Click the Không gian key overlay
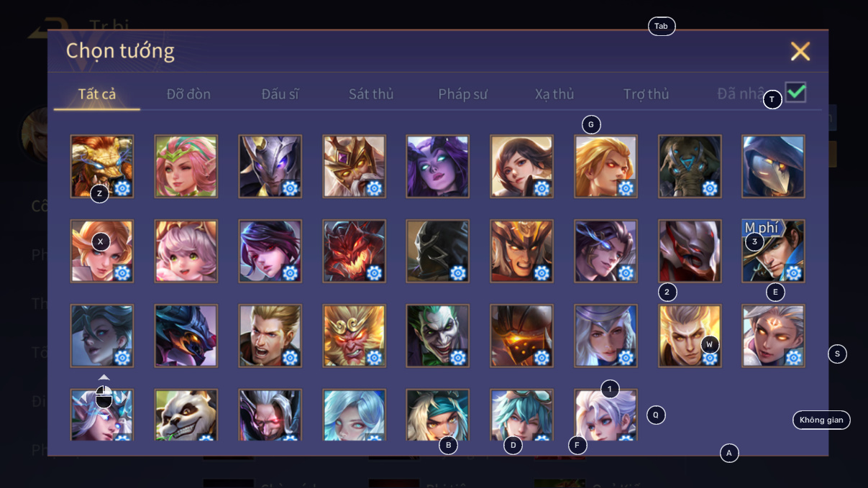The height and width of the screenshot is (488, 868). 821,420
